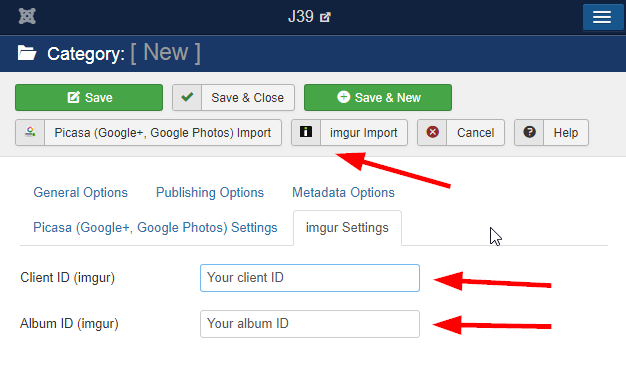Image resolution: width=626 pixels, height=366 pixels.
Task: Click the imgur Import icon
Action: point(306,132)
